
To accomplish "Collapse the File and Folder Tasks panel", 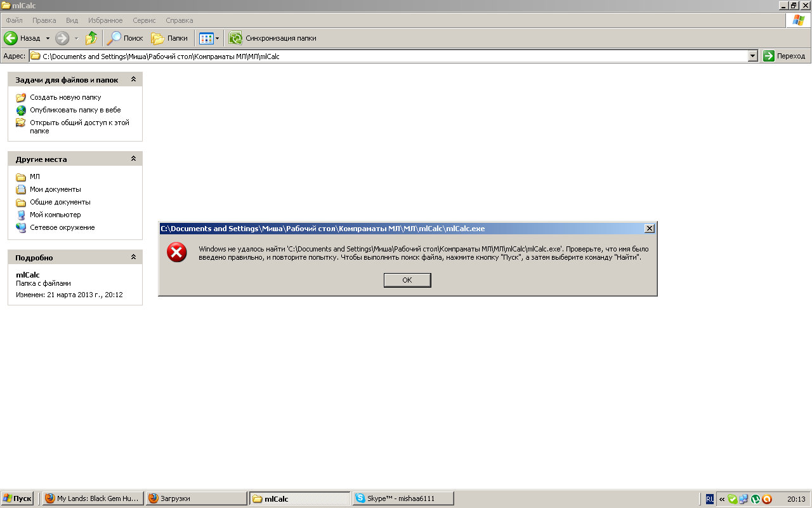I will (133, 80).
